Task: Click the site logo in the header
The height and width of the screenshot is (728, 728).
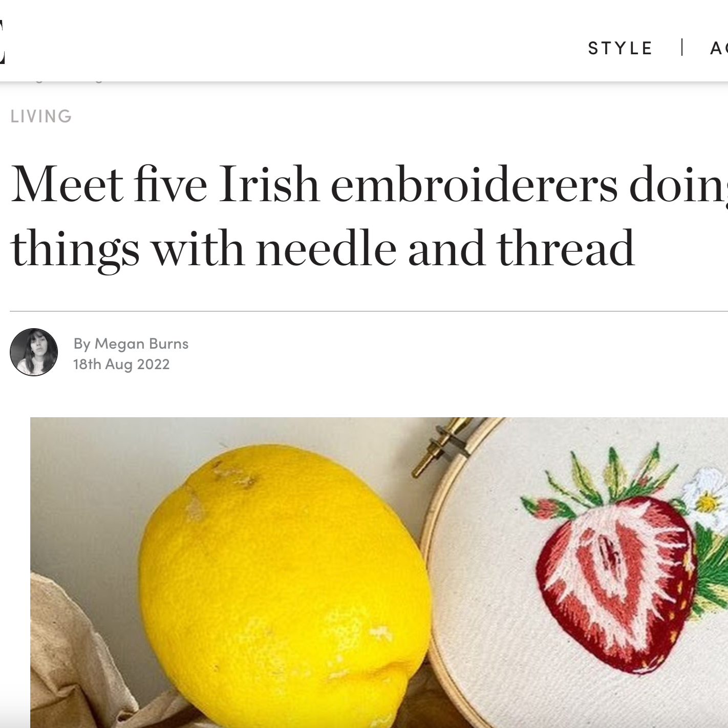Action: 2,42
